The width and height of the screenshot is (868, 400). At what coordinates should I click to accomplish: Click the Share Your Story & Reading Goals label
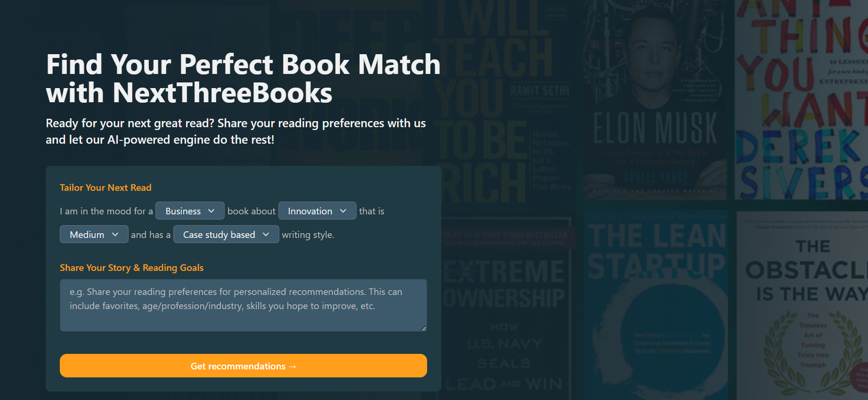coord(132,268)
